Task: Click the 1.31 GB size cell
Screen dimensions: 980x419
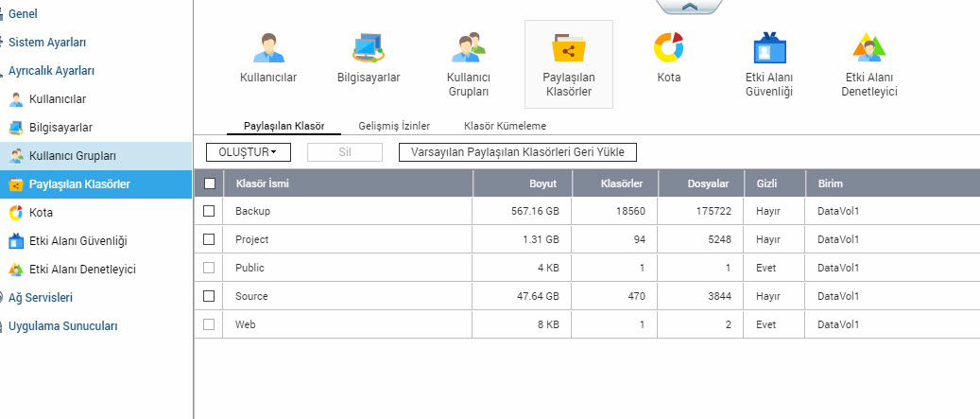Action: point(541,239)
